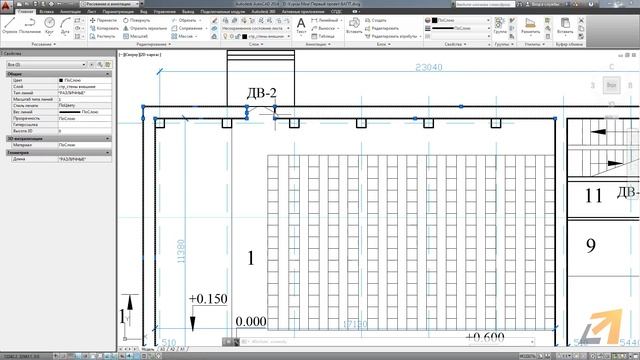Switch to the Главная ribbon tab

point(25,11)
